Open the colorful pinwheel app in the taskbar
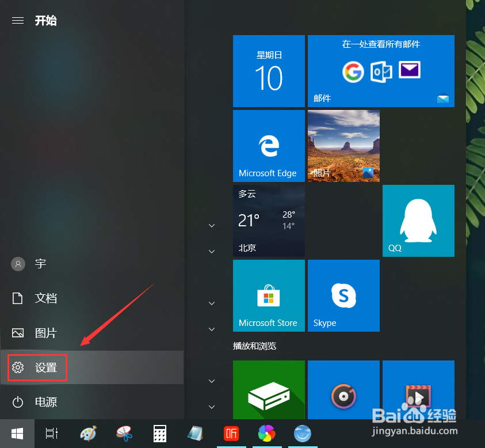 pos(267,434)
